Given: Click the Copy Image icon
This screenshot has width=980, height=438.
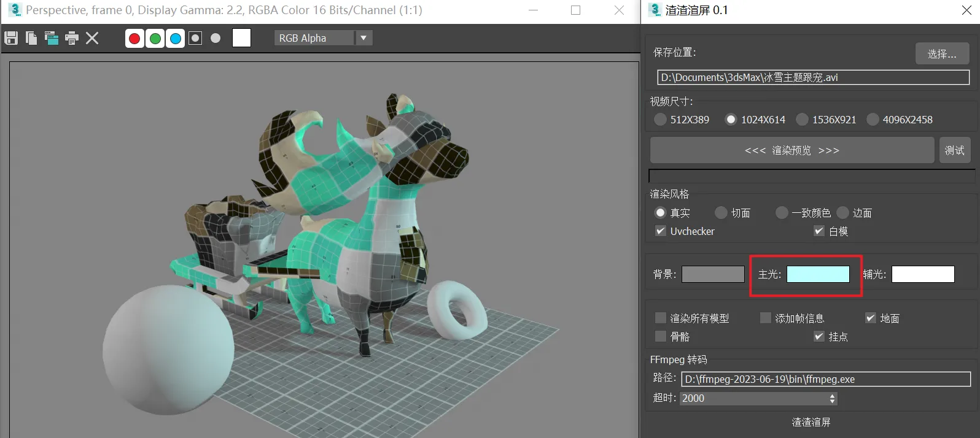Looking at the screenshot, I should [31, 38].
